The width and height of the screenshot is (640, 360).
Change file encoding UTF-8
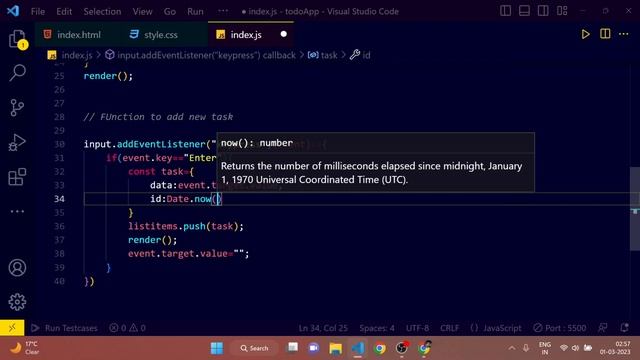tap(417, 328)
